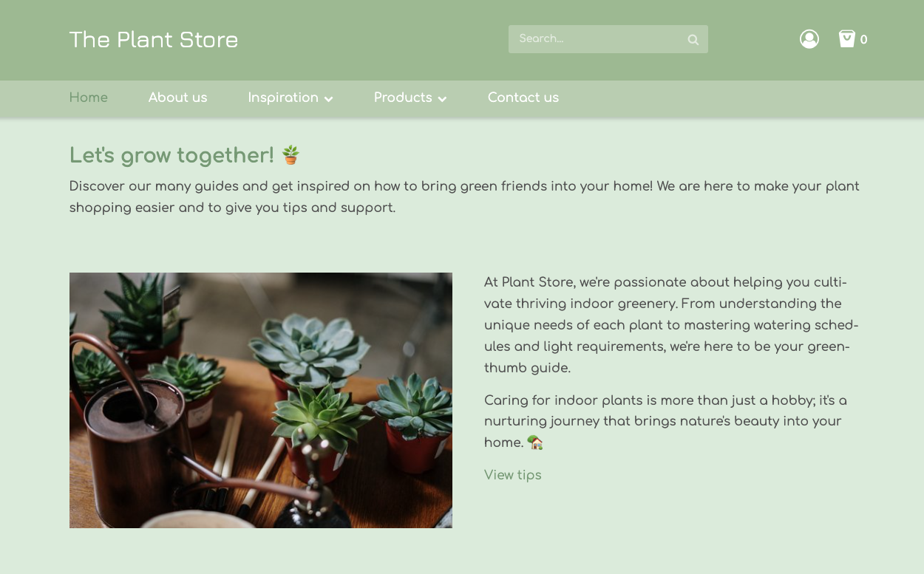The image size is (924, 574).
Task: Click inside the Search input field
Action: [x=591, y=39]
